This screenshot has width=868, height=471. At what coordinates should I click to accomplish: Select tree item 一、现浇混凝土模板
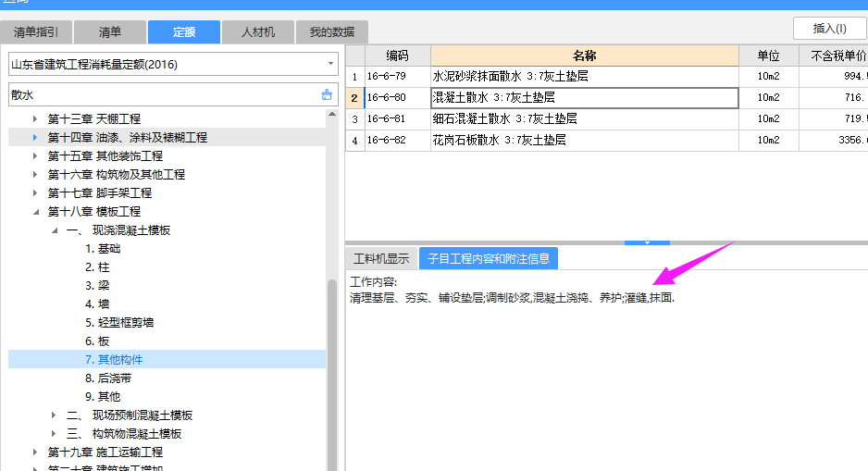[x=118, y=230]
